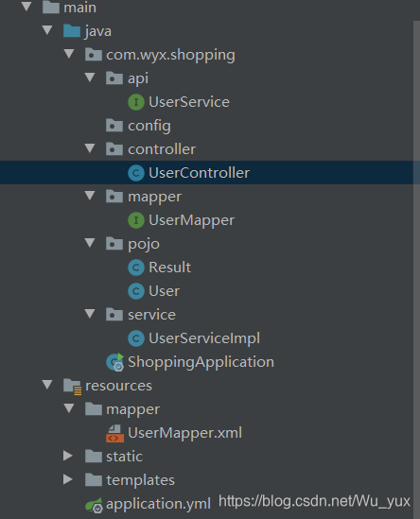Click the config package folder icon
Image resolution: width=420 pixels, height=519 pixels.
tap(114, 126)
